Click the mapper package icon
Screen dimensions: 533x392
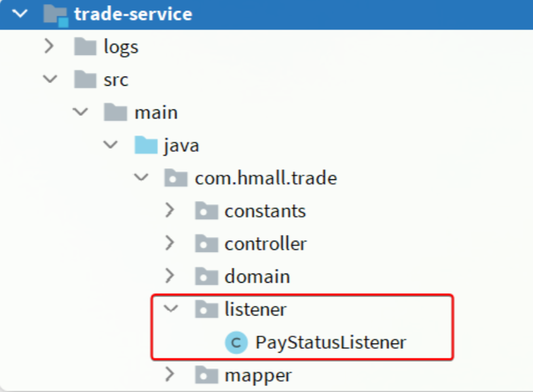pos(206,374)
